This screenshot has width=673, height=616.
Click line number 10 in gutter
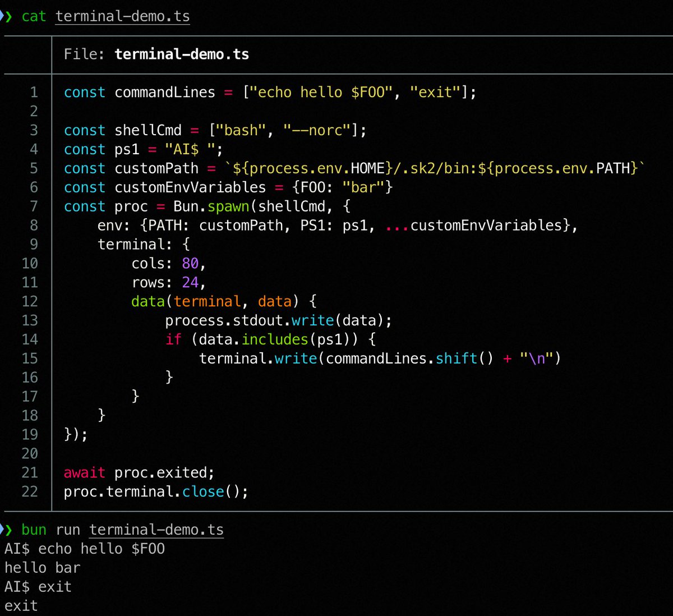point(30,264)
